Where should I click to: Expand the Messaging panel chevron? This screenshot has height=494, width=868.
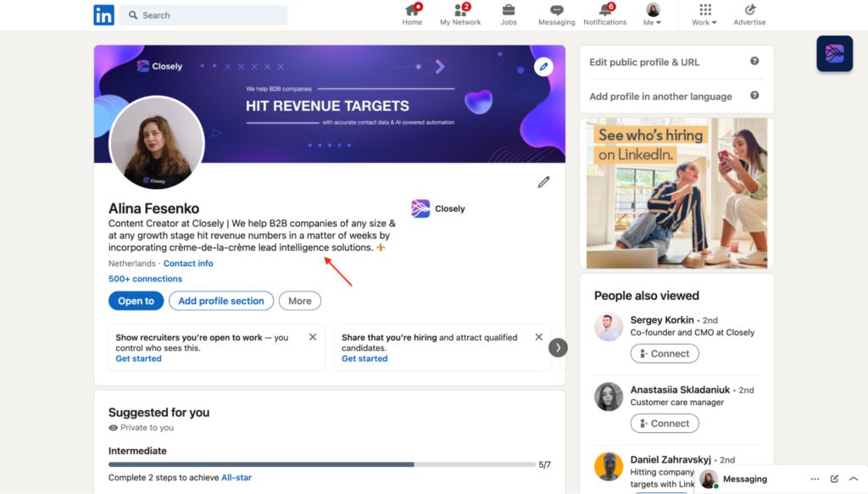pos(853,479)
